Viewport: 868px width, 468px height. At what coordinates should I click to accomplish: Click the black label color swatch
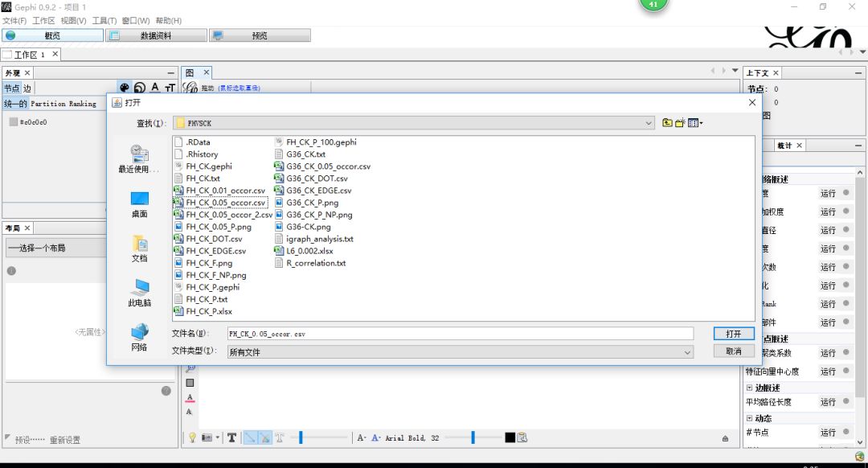click(x=510, y=437)
